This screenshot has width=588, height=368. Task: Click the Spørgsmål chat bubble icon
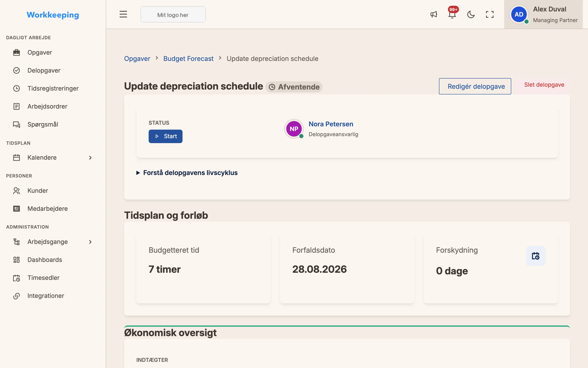coord(17,125)
